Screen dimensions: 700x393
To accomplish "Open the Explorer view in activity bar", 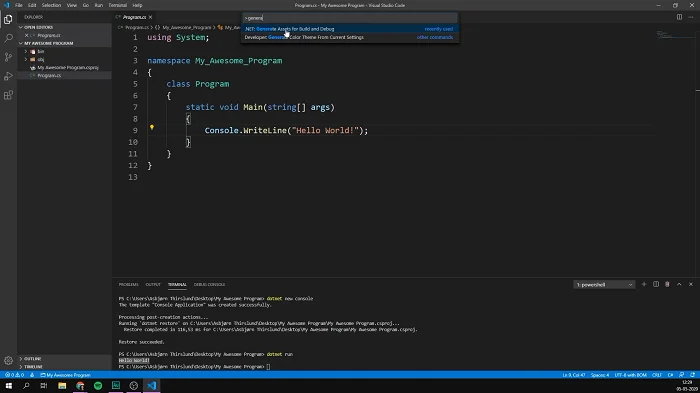I will 8,19.
